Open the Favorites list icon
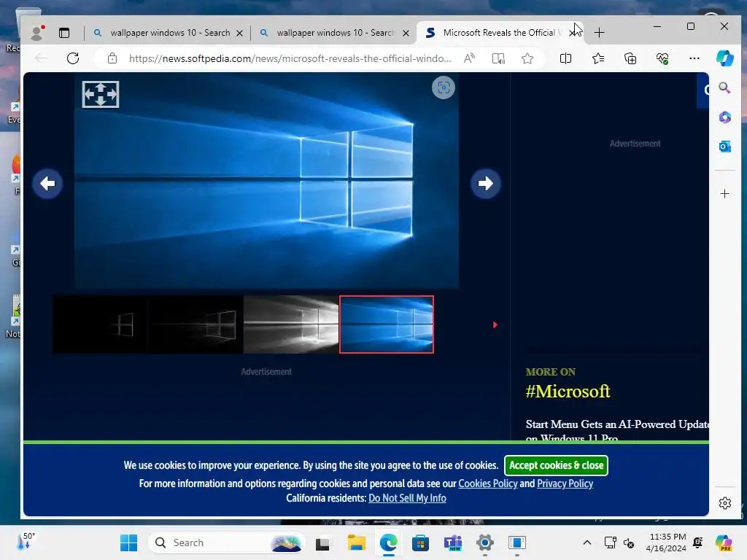 click(598, 58)
